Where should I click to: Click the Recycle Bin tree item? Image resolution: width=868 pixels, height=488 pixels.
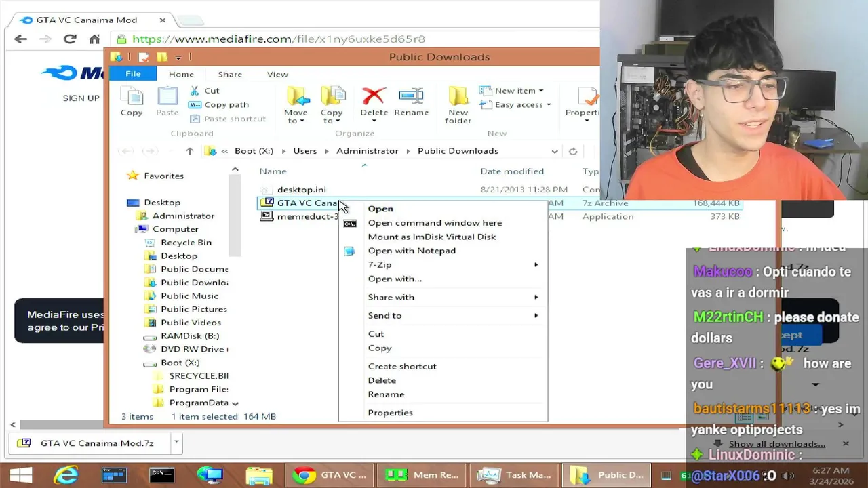pos(178,243)
